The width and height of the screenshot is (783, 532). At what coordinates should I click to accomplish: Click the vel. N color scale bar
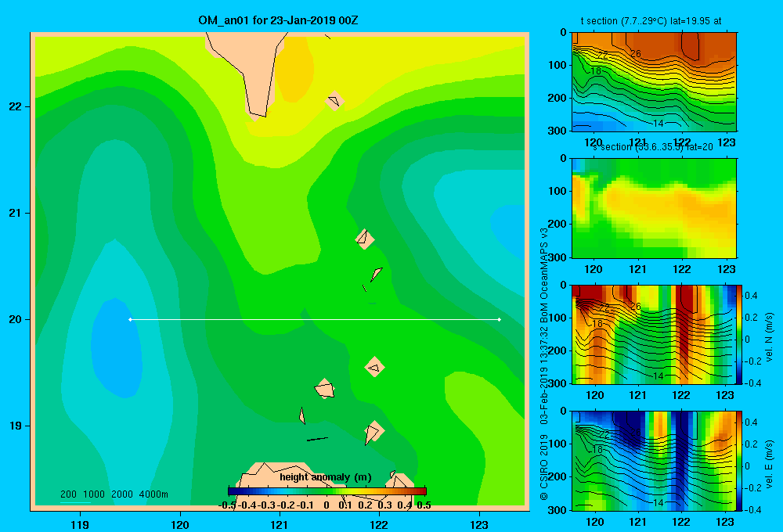click(x=739, y=334)
